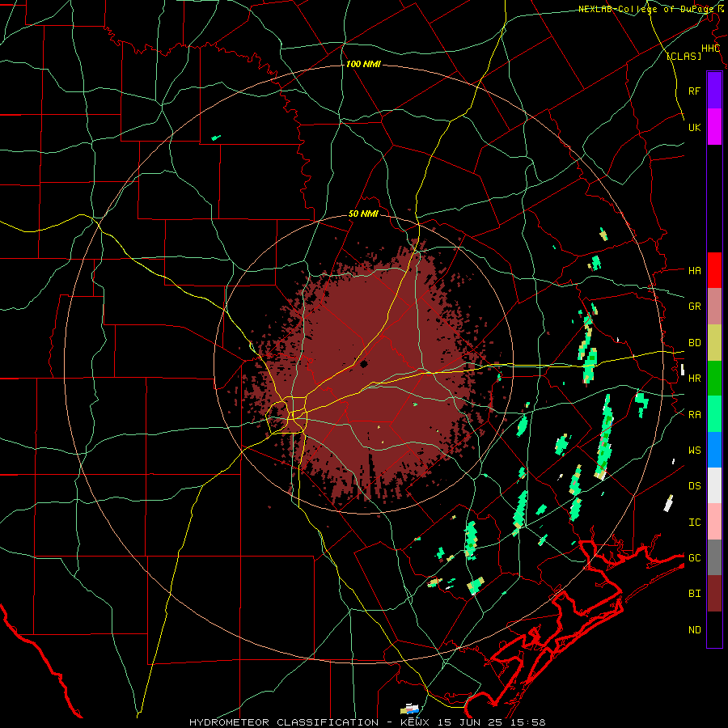Click the 100 NMI range ring label
This screenshot has width=728, height=728.
point(363,64)
